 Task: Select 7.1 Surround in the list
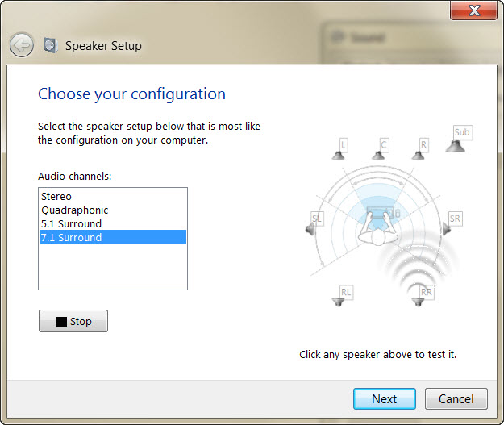click(x=72, y=237)
